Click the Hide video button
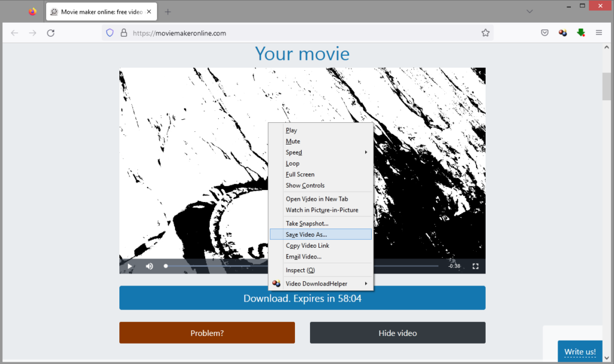This screenshot has width=614, height=364. click(x=398, y=333)
